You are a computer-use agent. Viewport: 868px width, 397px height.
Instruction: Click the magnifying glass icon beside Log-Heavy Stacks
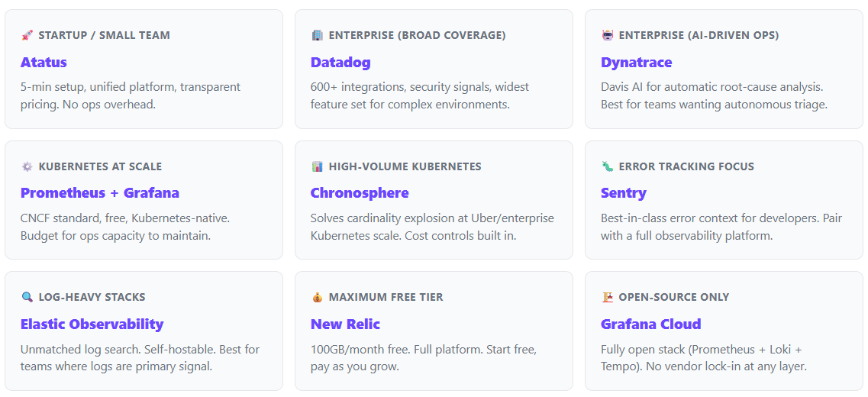click(27, 297)
